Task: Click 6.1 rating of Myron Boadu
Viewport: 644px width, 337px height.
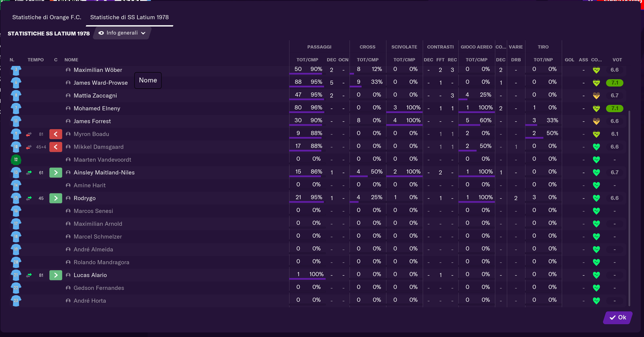Action: click(x=614, y=134)
